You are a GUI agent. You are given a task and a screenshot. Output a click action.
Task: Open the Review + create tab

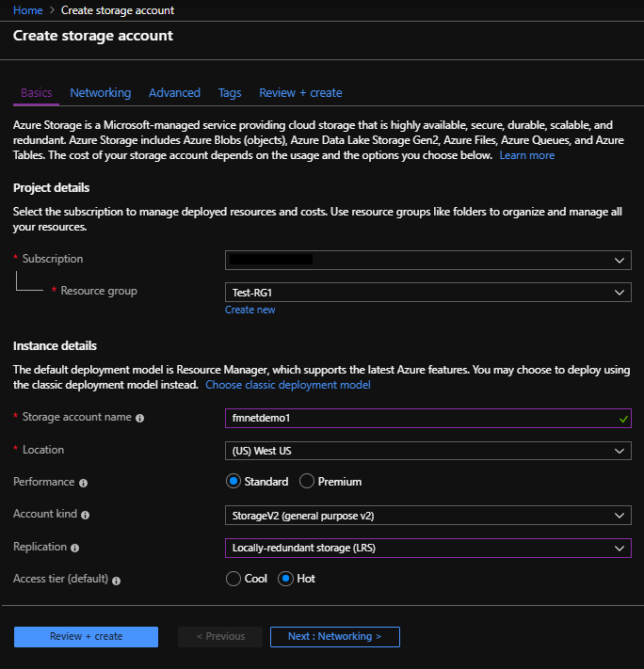pos(300,93)
